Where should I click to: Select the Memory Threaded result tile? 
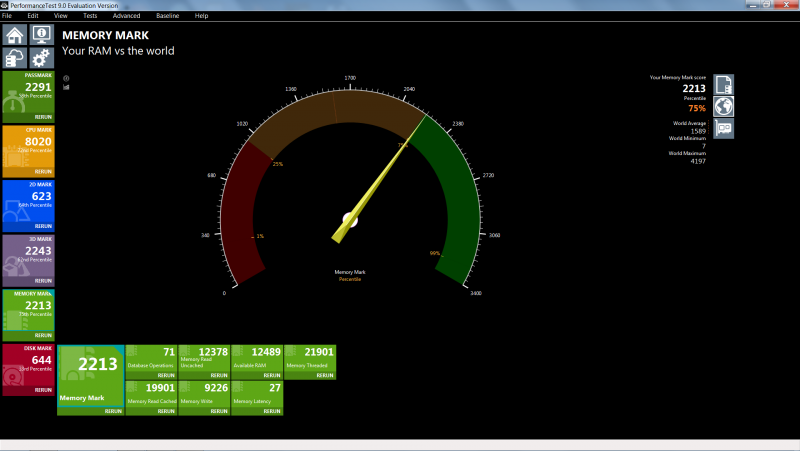310,358
